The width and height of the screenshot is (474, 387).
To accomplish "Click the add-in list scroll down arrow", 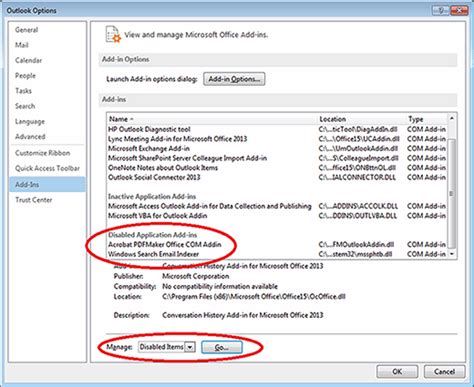I will click(452, 254).
